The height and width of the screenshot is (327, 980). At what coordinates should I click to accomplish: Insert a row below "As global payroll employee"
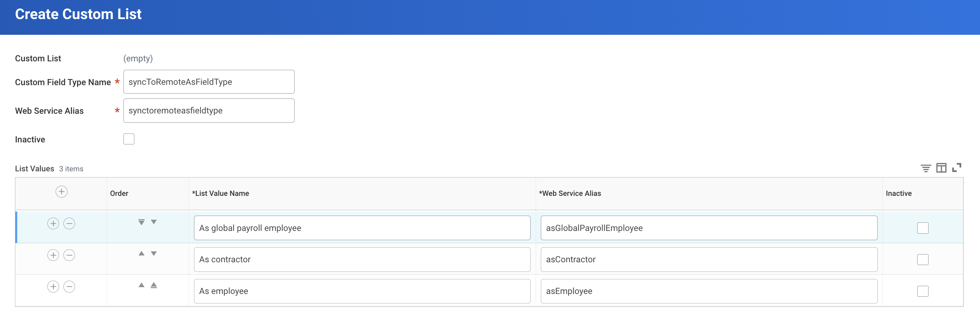53,223
